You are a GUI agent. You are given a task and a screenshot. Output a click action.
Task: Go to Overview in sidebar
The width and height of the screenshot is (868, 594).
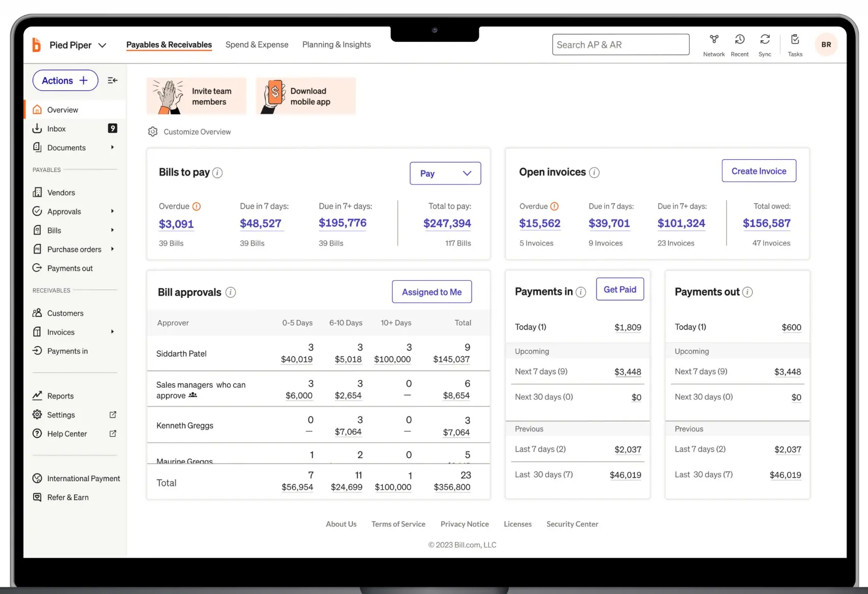[75, 110]
